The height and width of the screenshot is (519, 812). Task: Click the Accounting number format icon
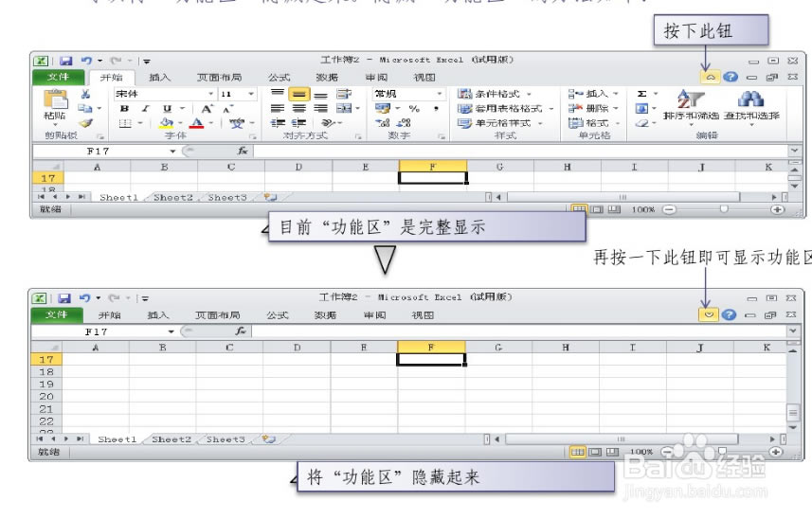point(383,108)
